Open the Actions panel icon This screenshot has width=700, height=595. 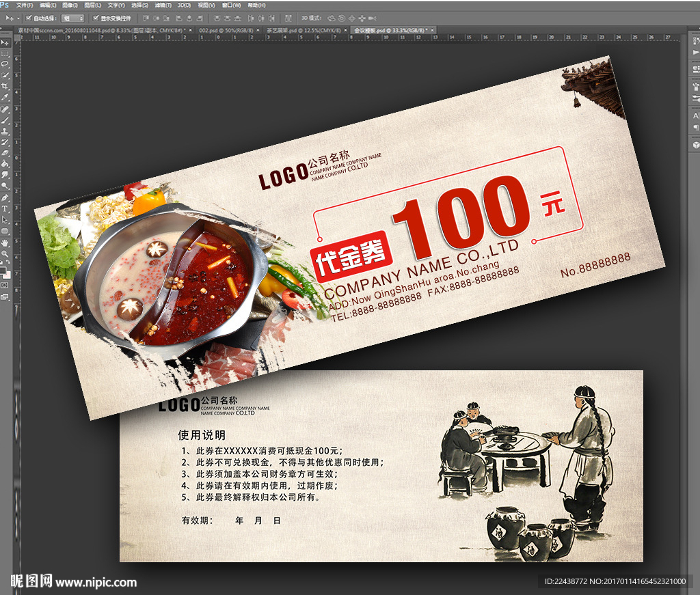coord(695,52)
